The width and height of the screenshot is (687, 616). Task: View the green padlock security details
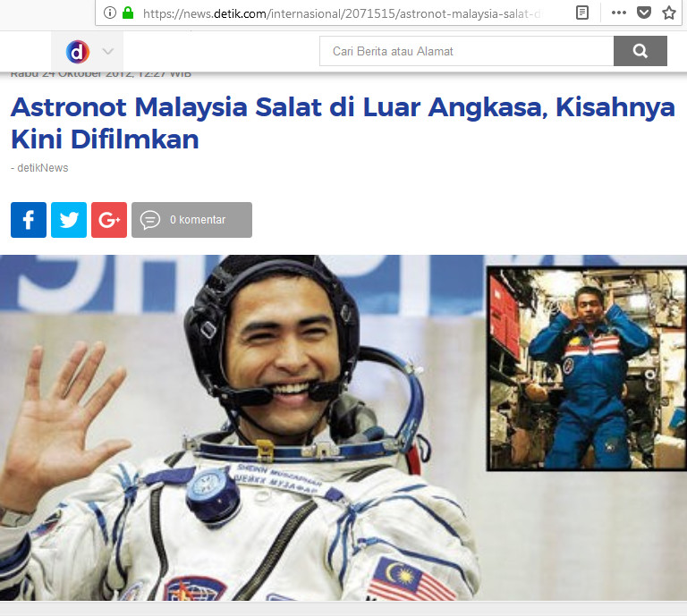pos(128,13)
